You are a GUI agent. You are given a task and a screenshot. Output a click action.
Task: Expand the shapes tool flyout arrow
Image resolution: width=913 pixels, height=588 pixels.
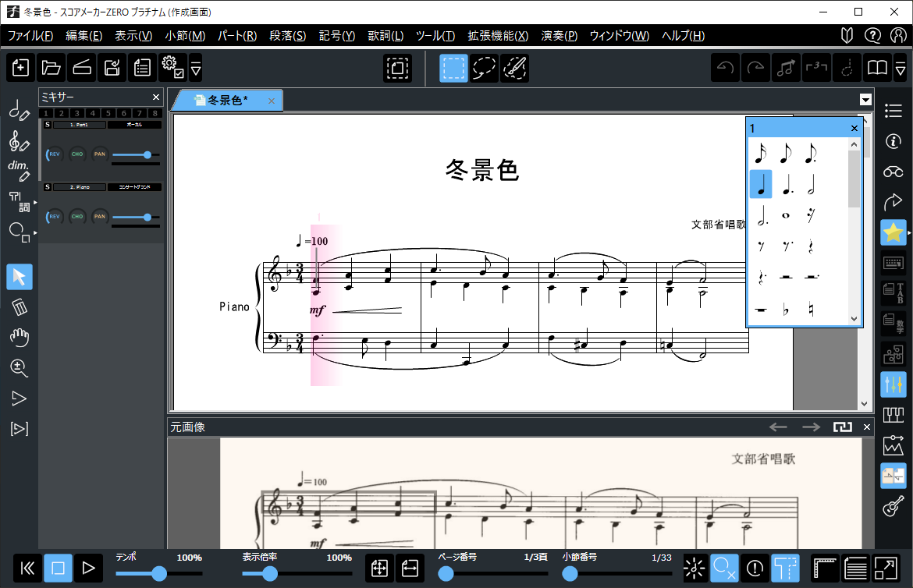[35, 232]
